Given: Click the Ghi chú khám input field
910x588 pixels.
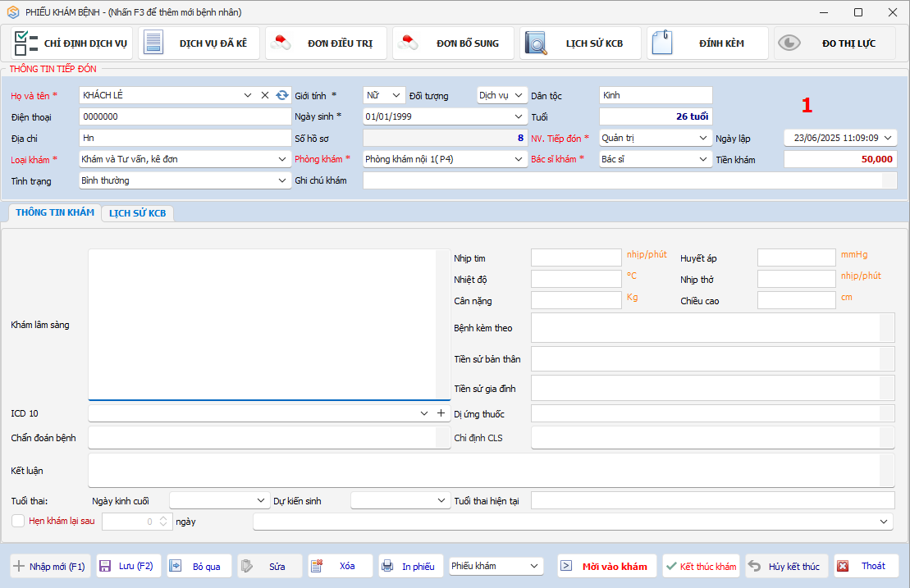Looking at the screenshot, I should [629, 180].
